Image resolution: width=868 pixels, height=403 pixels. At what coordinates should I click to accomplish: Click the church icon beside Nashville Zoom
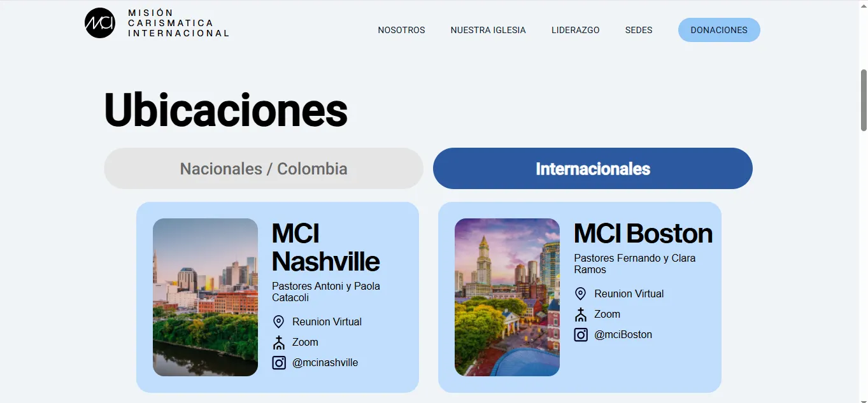point(278,343)
